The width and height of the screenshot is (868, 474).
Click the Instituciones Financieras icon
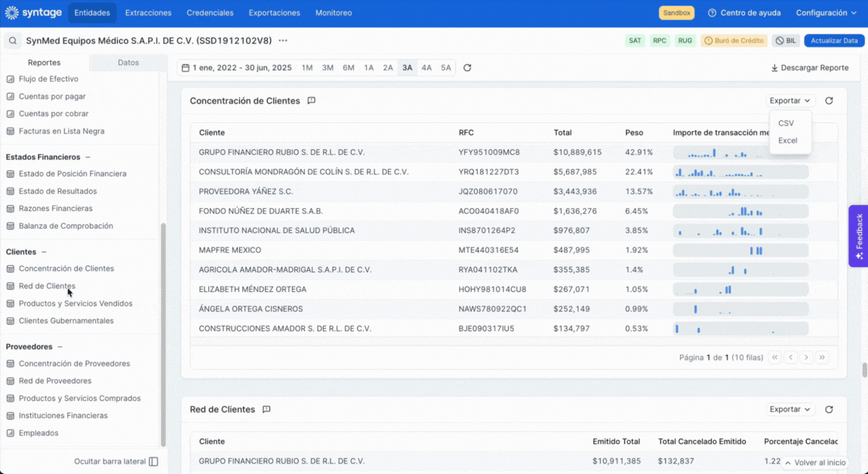(10, 415)
